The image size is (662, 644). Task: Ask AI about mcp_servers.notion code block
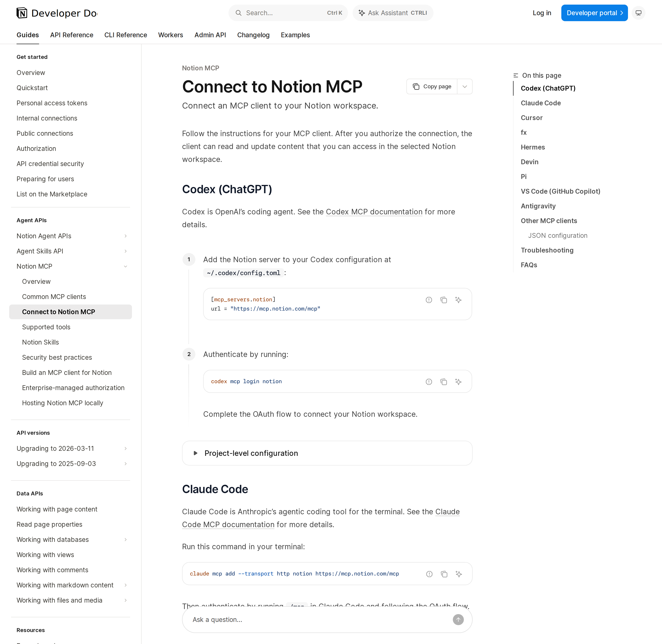click(458, 300)
